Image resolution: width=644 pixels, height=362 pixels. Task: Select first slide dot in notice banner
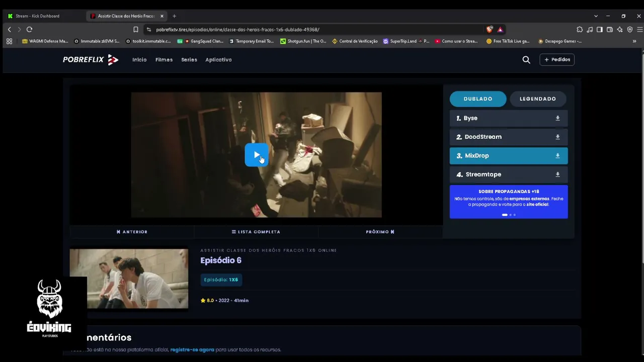pyautogui.click(x=505, y=215)
